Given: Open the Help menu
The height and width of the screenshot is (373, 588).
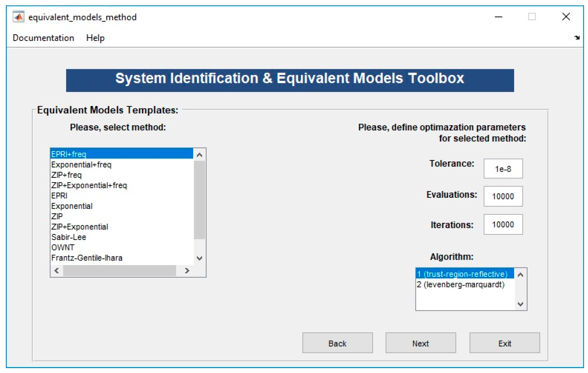Looking at the screenshot, I should point(95,38).
